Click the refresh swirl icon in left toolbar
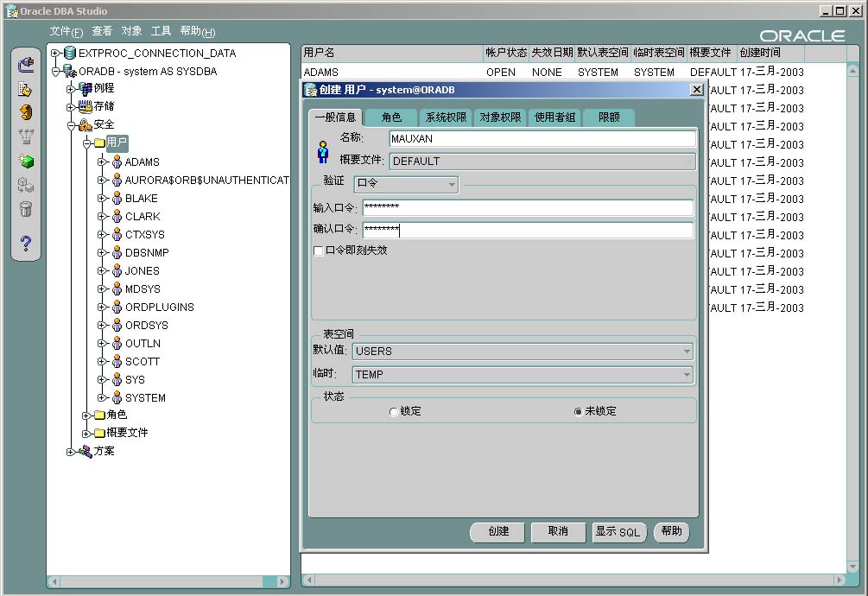The width and height of the screenshot is (868, 596). [25, 112]
